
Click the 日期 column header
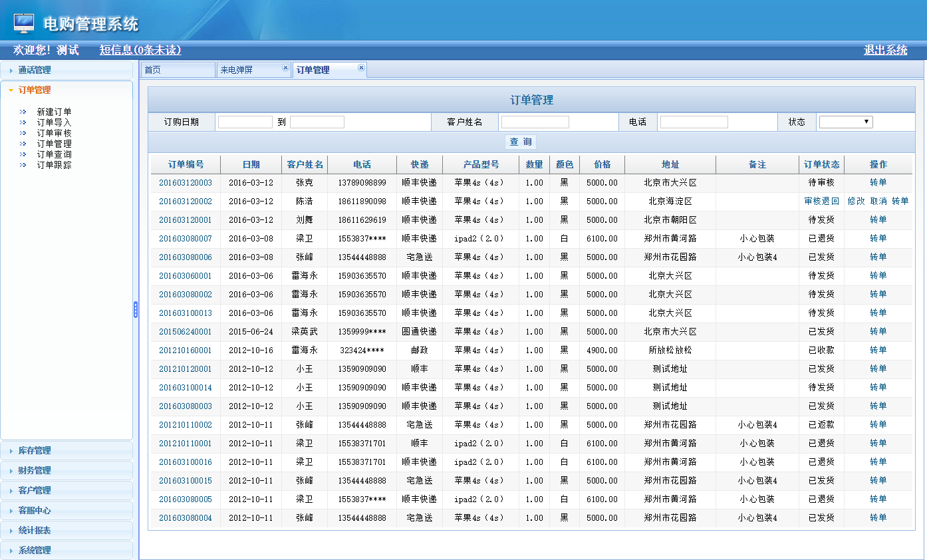click(251, 164)
